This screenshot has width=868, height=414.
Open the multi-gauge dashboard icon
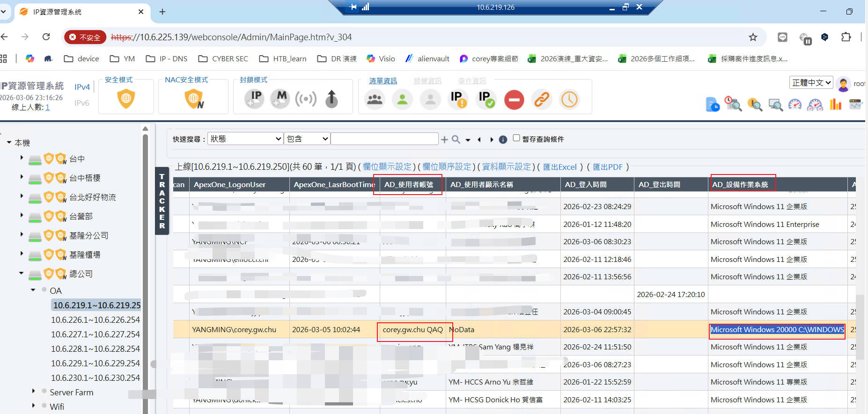click(815, 104)
